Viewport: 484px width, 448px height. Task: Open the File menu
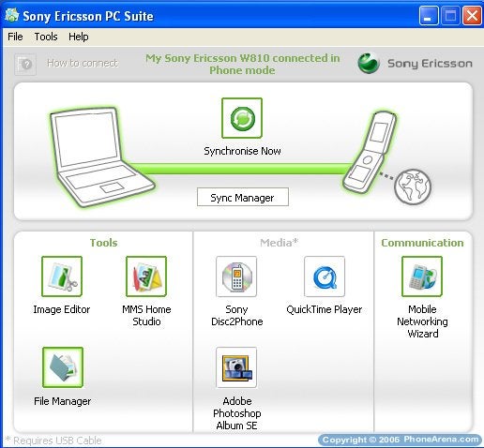coord(15,37)
